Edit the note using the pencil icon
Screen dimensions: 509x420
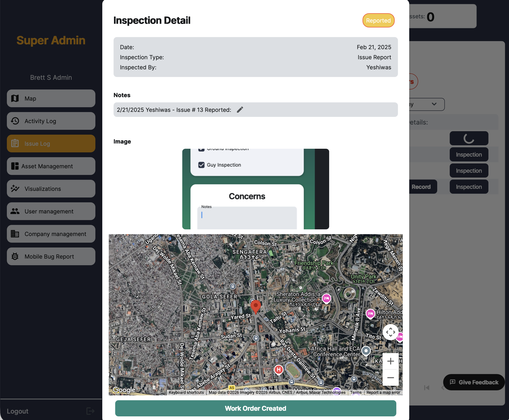point(240,110)
